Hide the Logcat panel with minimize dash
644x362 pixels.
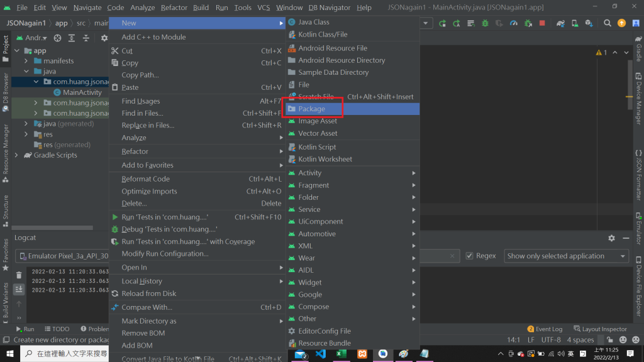coord(626,238)
